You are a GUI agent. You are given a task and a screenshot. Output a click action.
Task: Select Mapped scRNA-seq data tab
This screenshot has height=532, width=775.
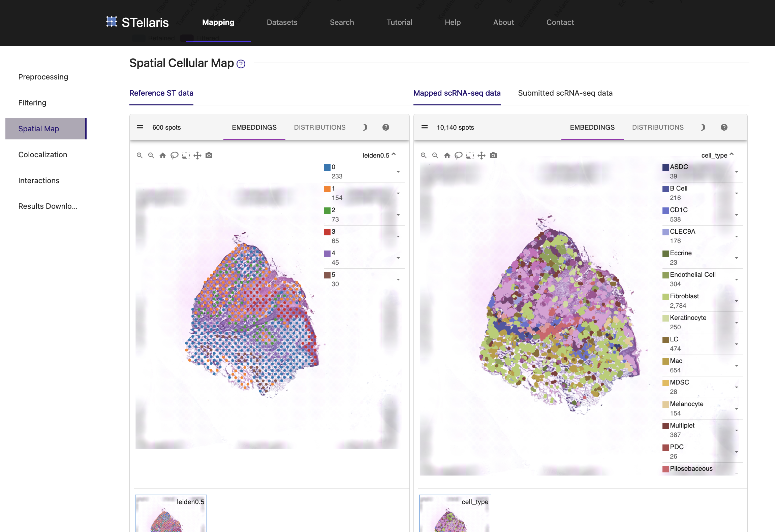point(457,93)
